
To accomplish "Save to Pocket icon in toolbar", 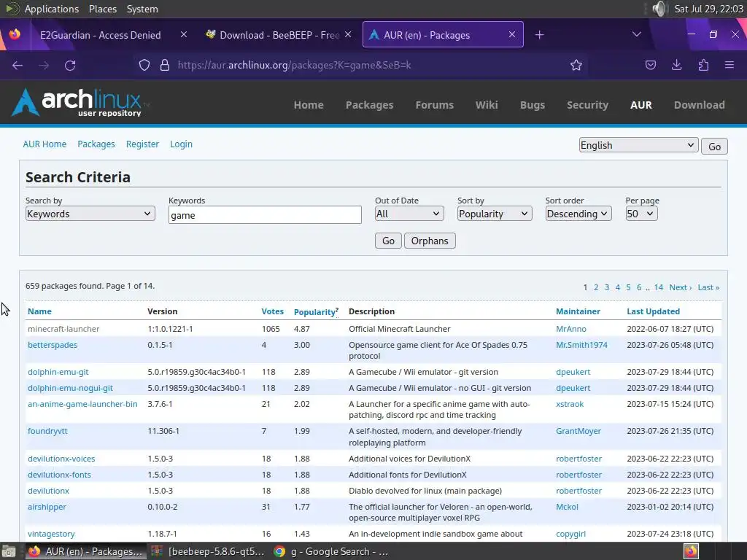I will (x=650, y=65).
